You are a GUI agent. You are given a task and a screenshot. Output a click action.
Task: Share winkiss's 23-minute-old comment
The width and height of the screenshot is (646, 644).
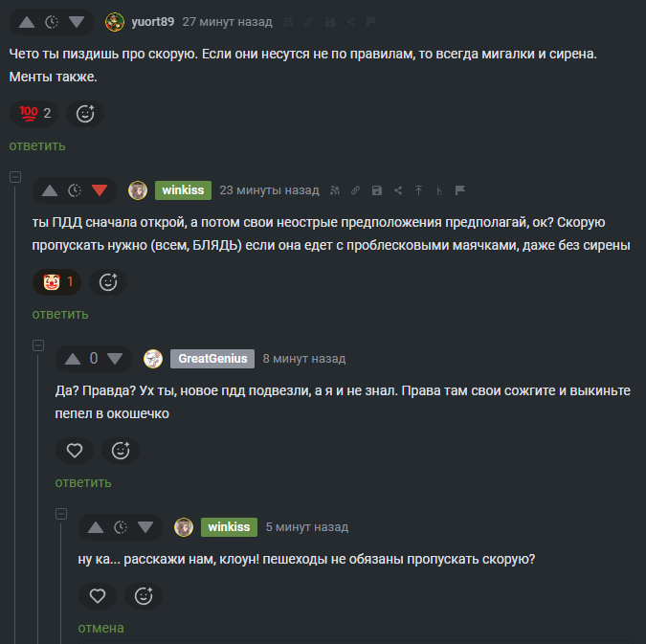click(397, 190)
